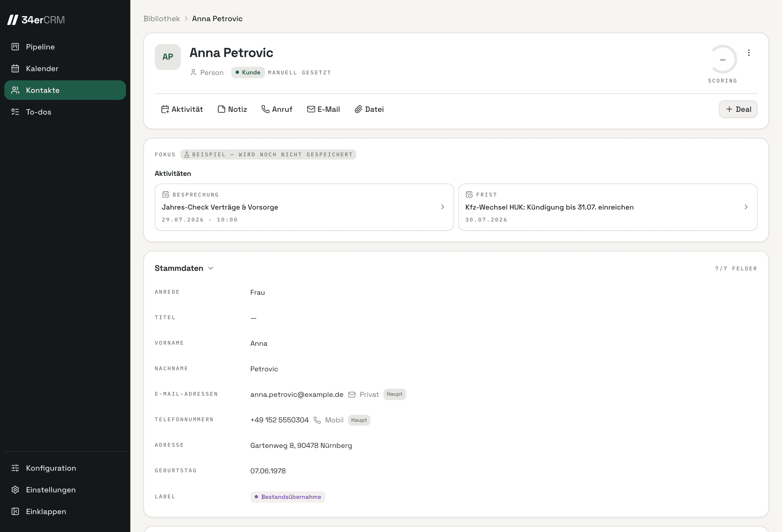782x532 pixels.
Task: Click the Anrede value Frau
Action: click(257, 293)
